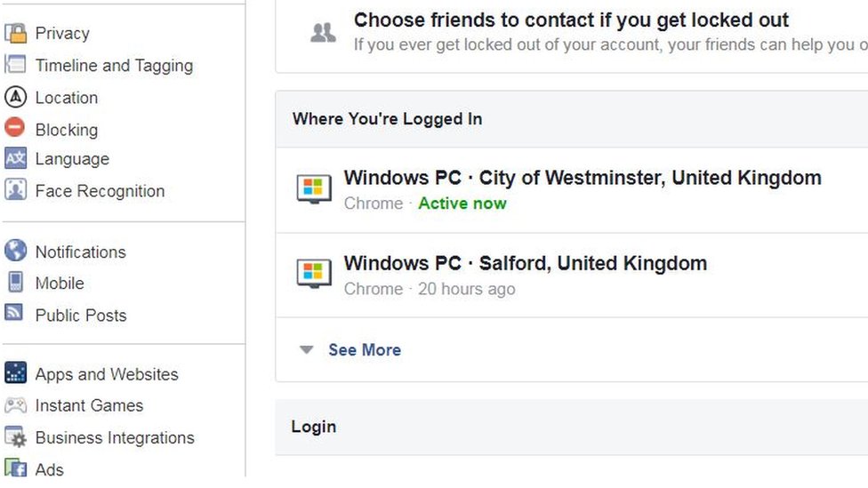Click the Timeline and Tagging icon
The height and width of the screenshot is (488, 868).
[15, 65]
